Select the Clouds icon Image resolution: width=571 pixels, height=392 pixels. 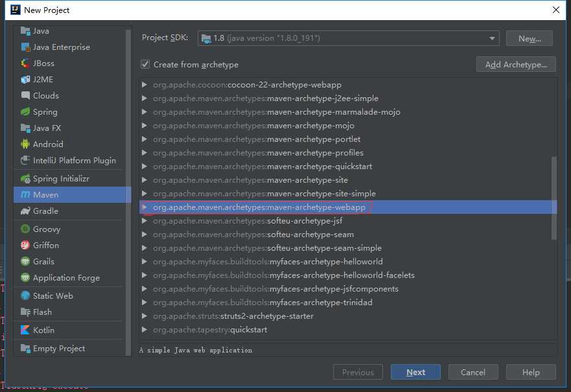tap(25, 95)
